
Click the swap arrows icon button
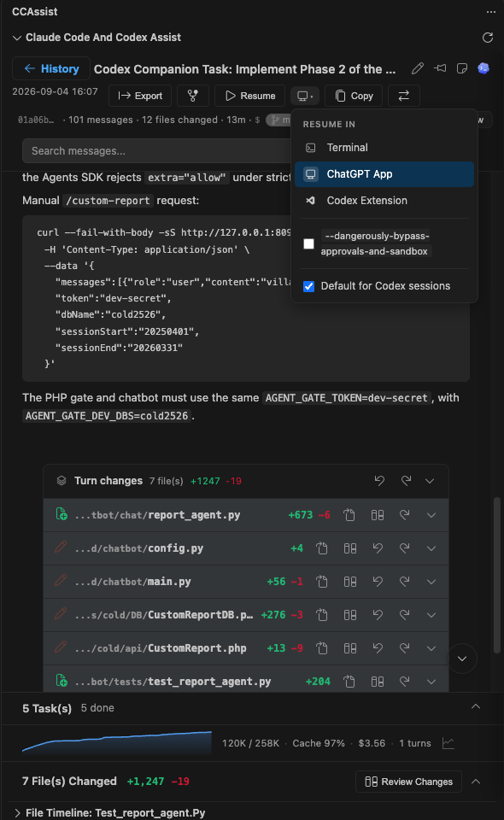(403, 96)
